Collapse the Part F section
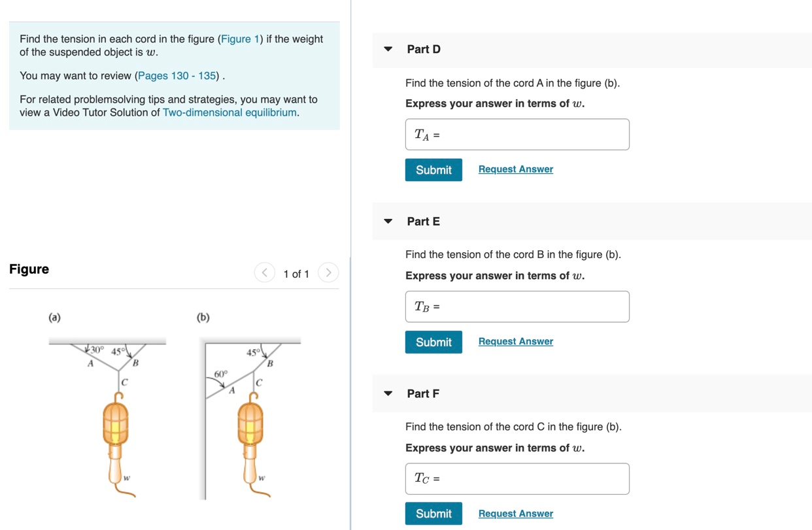 click(x=388, y=393)
